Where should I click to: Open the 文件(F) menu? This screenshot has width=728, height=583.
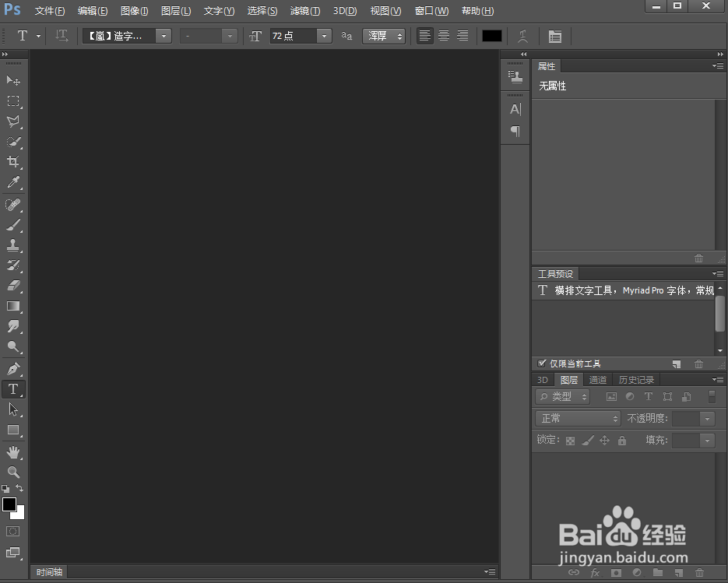50,11
